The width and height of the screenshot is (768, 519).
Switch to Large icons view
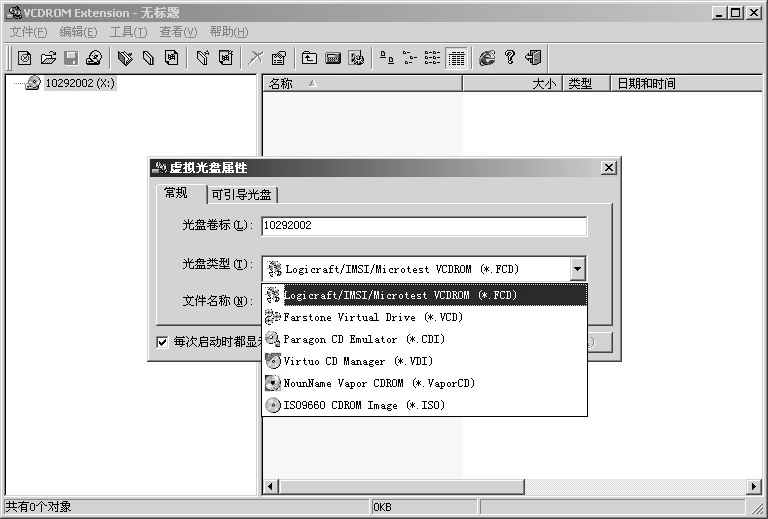coord(386,58)
